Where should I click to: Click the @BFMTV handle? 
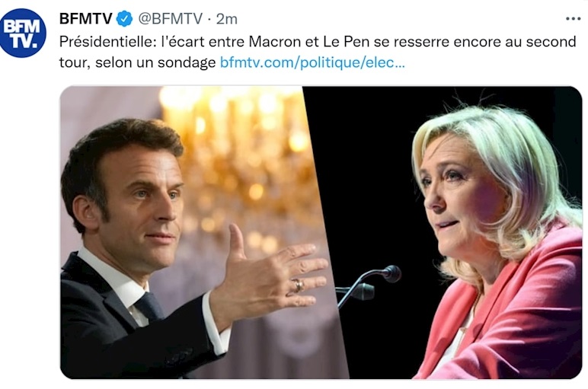171,18
